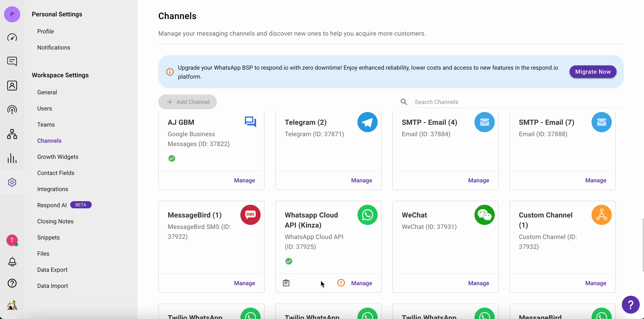Open Files settings
This screenshot has height=319, width=644.
(x=43, y=254)
